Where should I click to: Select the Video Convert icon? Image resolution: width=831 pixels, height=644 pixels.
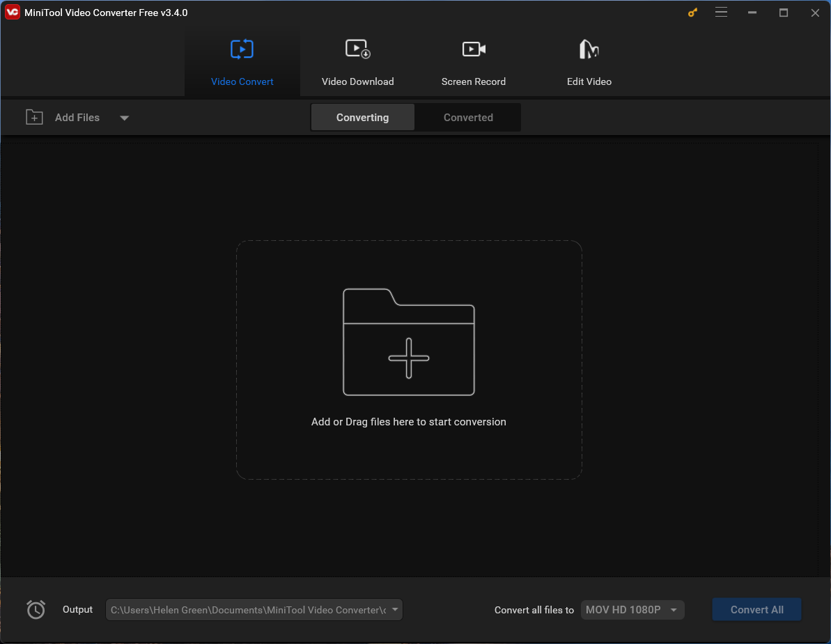pos(242,49)
